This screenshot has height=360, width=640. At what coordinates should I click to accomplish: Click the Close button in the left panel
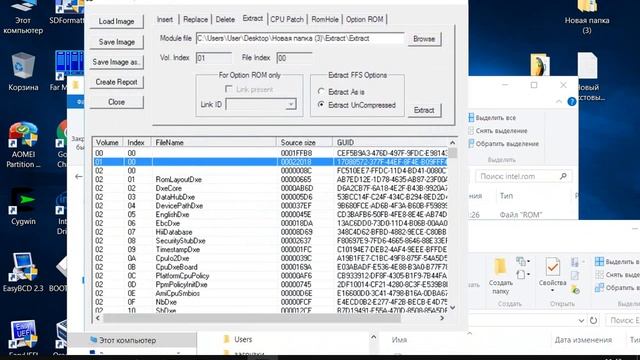tap(116, 102)
